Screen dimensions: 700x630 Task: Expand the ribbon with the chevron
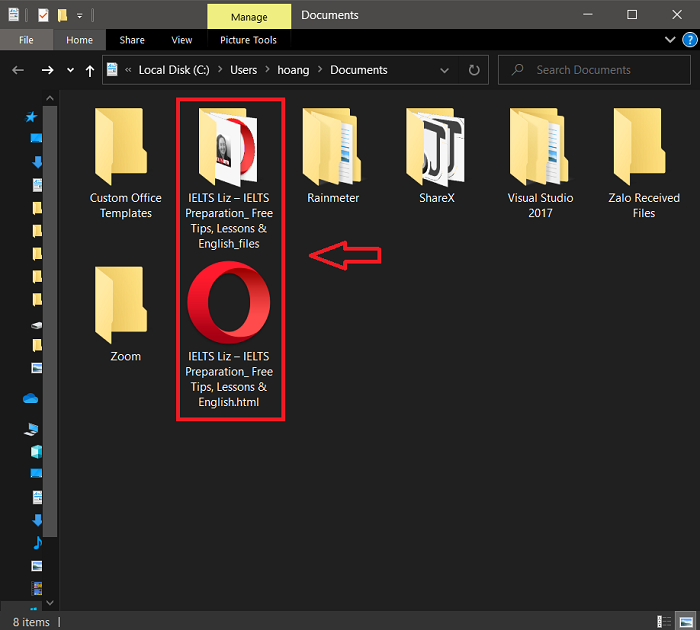pos(670,40)
